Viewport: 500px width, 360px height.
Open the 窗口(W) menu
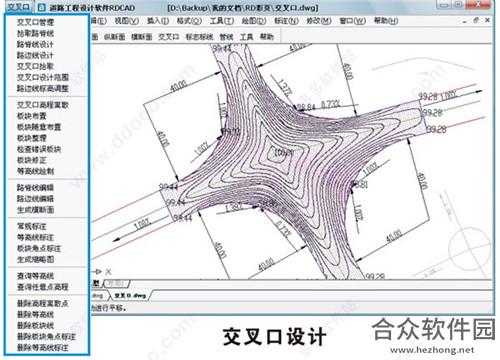[353, 21]
